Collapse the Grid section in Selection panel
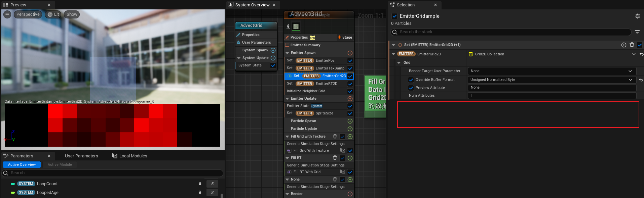This screenshot has width=644, height=198. (x=399, y=63)
